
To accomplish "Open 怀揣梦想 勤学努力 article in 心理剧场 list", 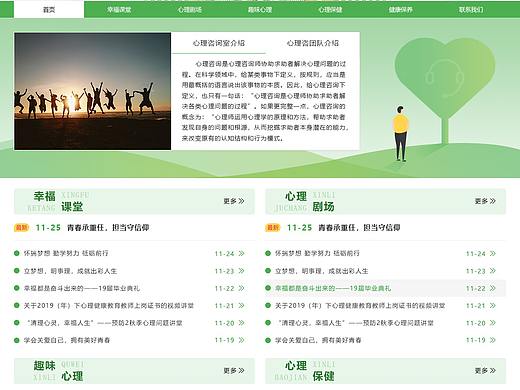I will click(x=317, y=253).
